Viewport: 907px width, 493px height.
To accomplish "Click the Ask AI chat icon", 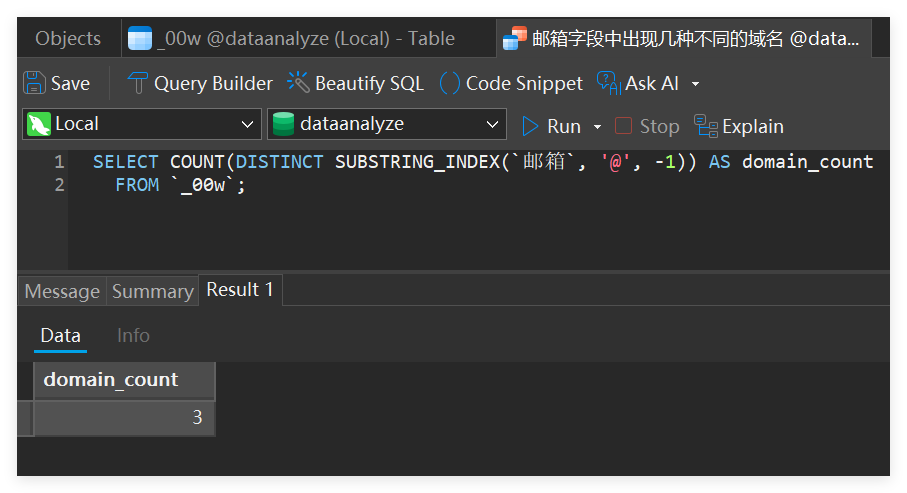I will (608, 83).
